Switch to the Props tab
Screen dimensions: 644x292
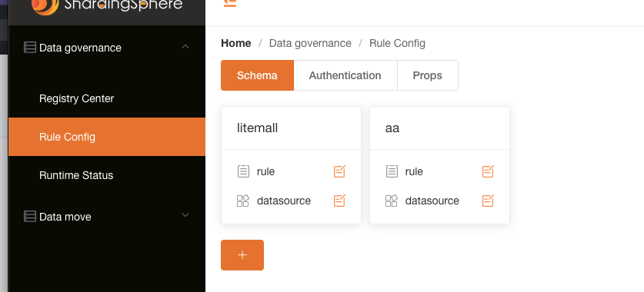pyautogui.click(x=428, y=75)
